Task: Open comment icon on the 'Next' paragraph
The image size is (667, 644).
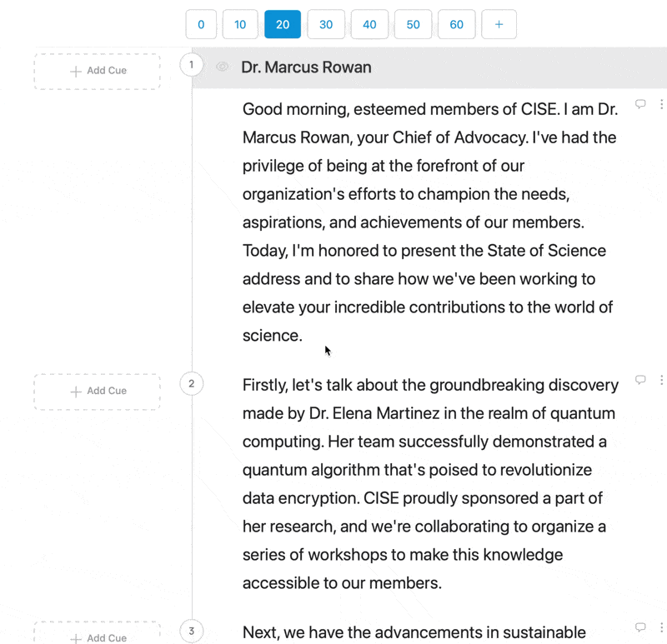Action: pyautogui.click(x=640, y=627)
